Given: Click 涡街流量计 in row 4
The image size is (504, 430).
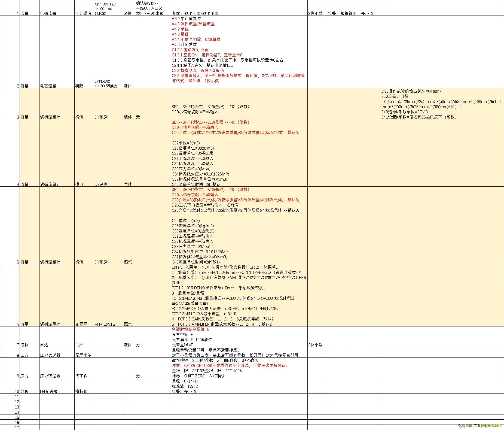Looking at the screenshot, I should click(57, 153).
